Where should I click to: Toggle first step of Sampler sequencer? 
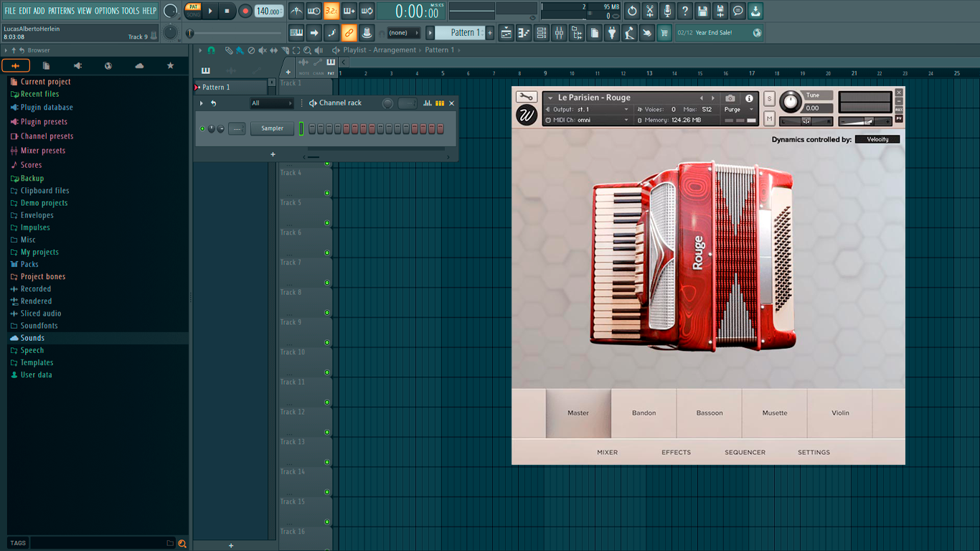point(312,128)
